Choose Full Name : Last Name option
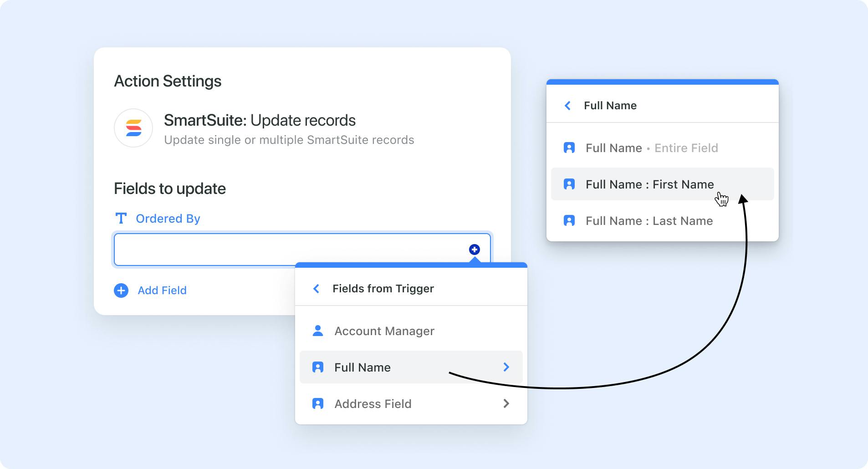This screenshot has width=868, height=469. [663, 220]
